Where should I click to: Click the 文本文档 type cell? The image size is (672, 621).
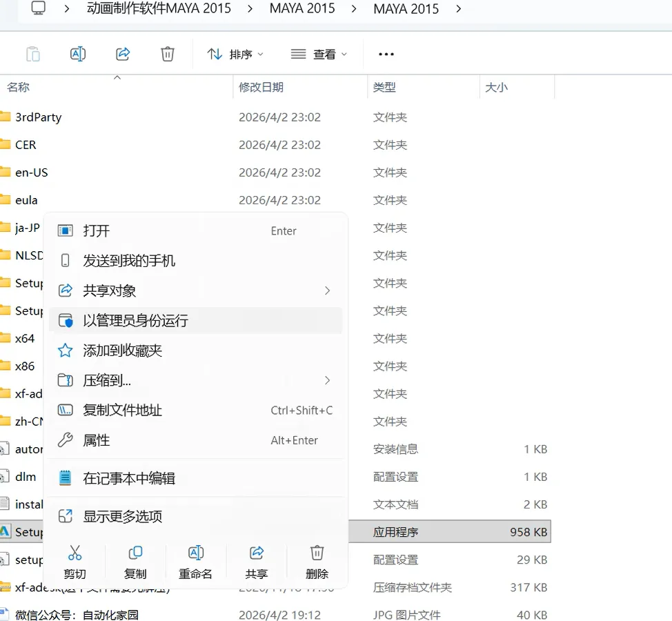click(x=395, y=505)
